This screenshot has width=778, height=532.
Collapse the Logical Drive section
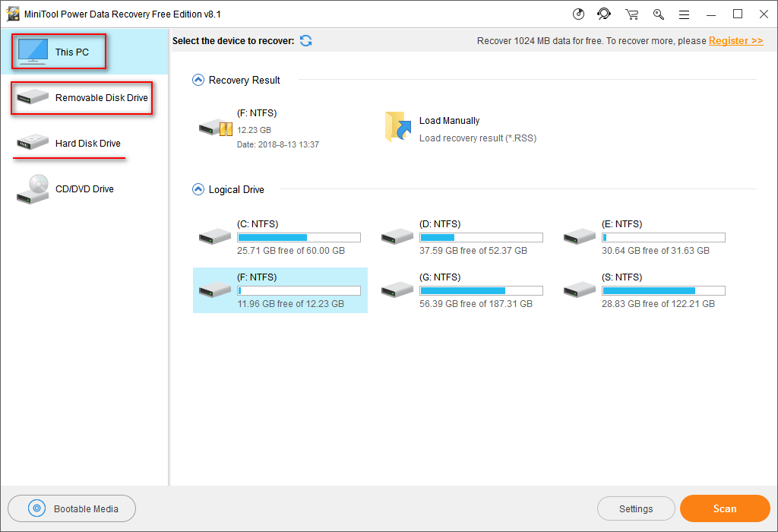198,189
